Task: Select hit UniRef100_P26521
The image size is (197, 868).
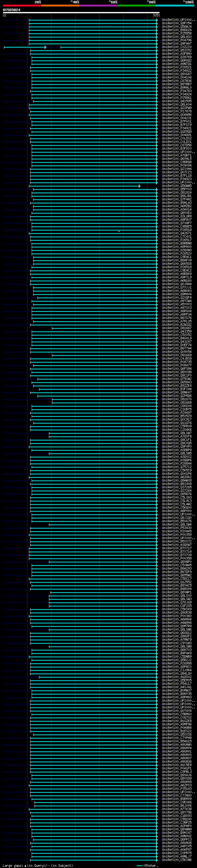Action: tap(176, 67)
